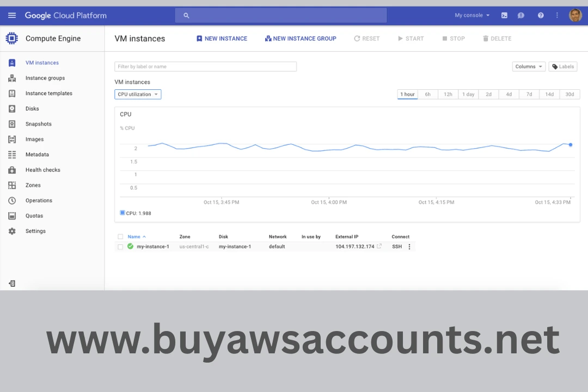Viewport: 588px width, 392px height.
Task: Open Snapshots in sidebar
Action: [38, 124]
